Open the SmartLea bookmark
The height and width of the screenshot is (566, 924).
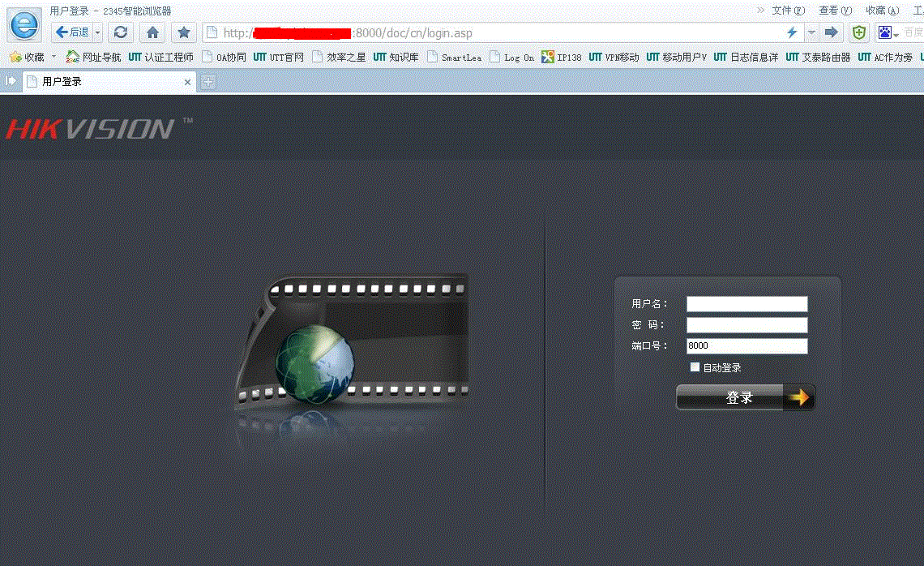[x=455, y=57]
